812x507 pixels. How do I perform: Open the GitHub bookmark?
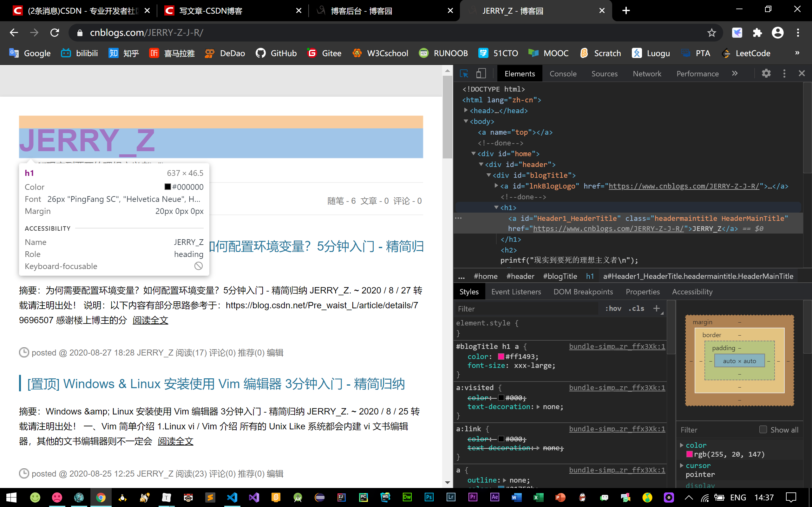point(276,53)
